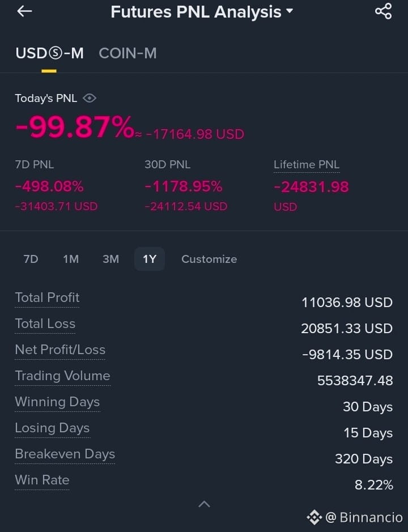Tap the Net Profit/Loss label
This screenshot has height=532, width=408.
(x=60, y=350)
